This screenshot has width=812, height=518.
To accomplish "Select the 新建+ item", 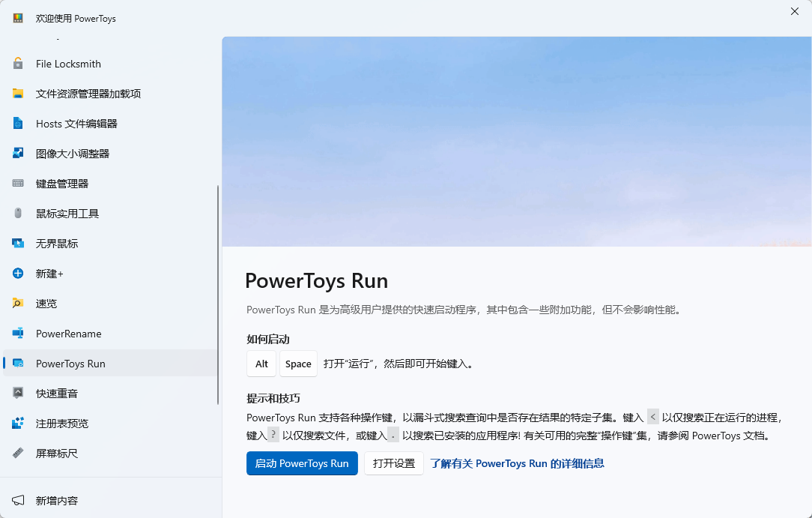I will (x=111, y=274).
